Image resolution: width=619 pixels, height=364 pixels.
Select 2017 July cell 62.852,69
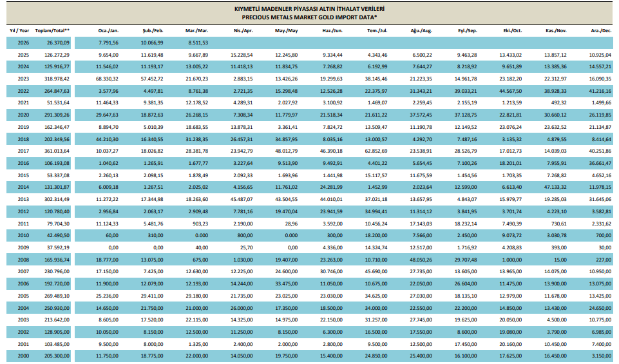[376, 151]
